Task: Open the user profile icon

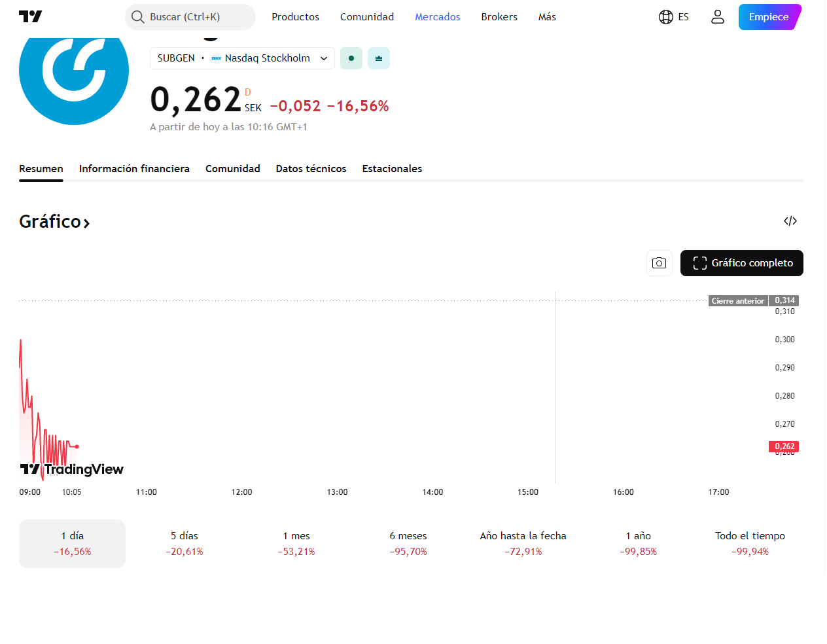Action: (718, 17)
